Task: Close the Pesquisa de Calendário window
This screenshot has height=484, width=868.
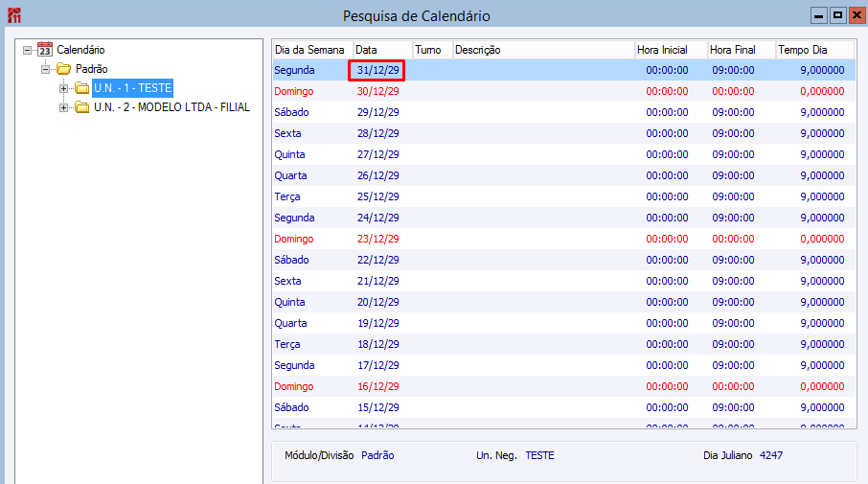Action: [857, 15]
